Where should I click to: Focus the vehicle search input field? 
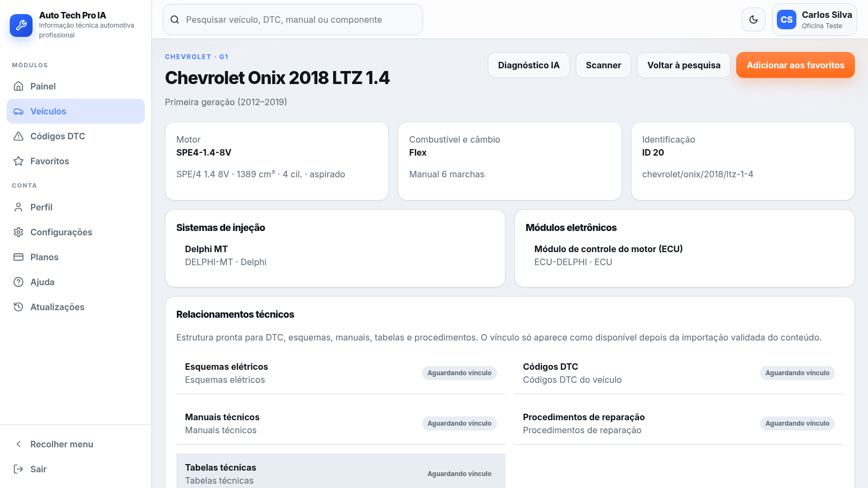pos(293,20)
